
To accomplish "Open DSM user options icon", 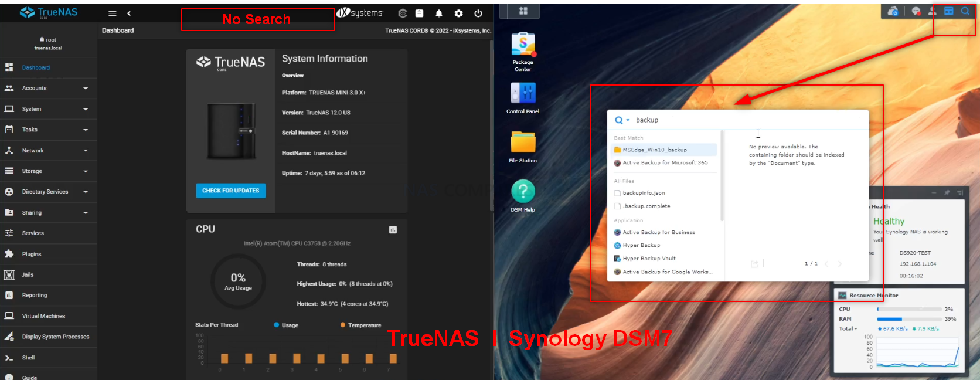I will point(932,11).
